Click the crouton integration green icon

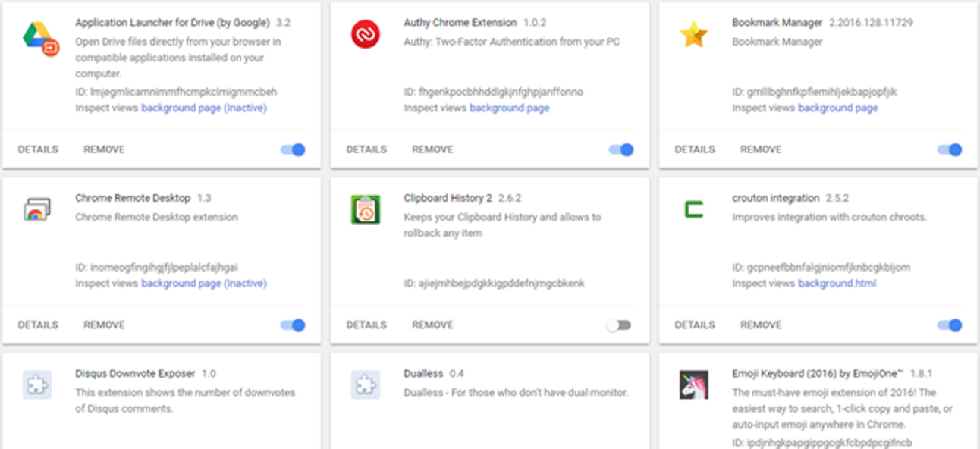[693, 209]
